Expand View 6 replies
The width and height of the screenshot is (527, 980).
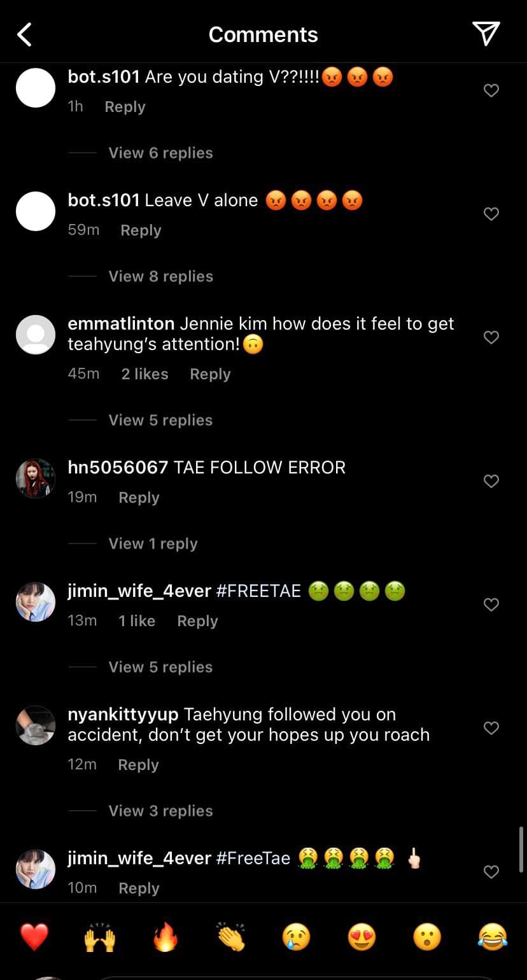(x=160, y=153)
